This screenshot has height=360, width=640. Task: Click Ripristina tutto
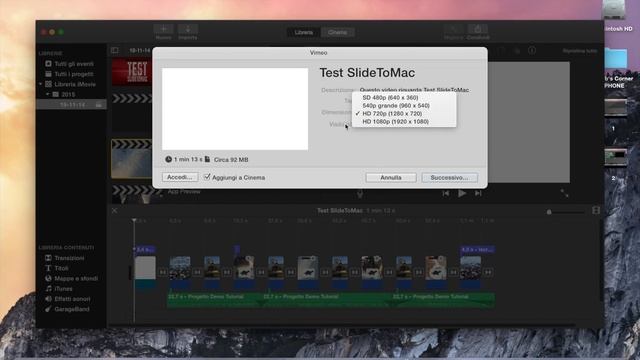click(580, 51)
